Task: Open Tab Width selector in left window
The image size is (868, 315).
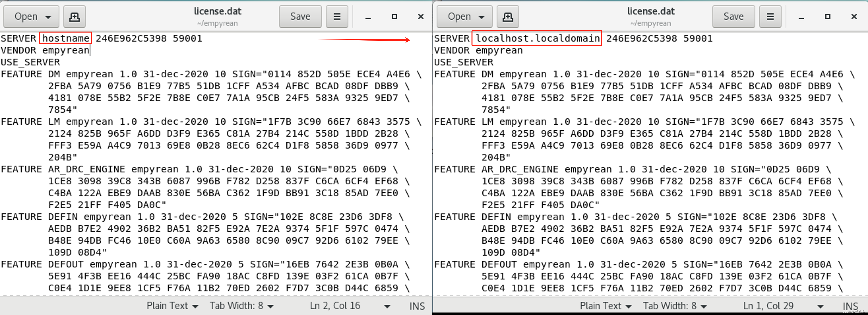Action: (x=241, y=306)
